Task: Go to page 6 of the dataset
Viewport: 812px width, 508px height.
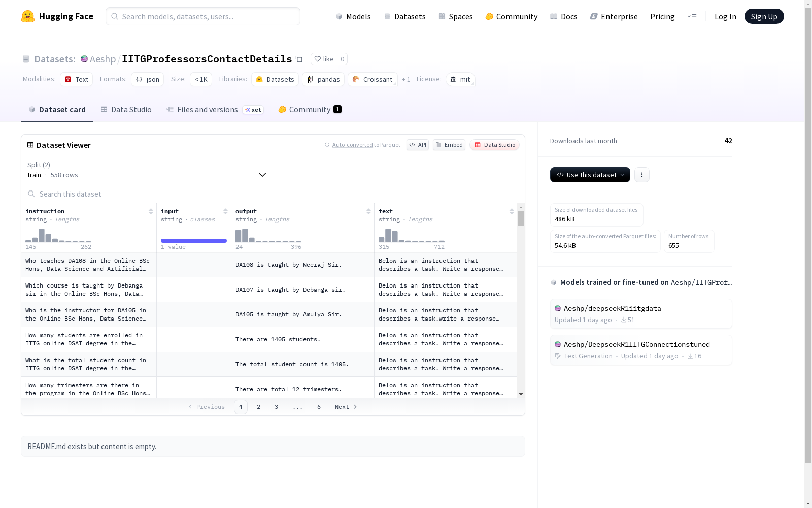Action: [319, 407]
